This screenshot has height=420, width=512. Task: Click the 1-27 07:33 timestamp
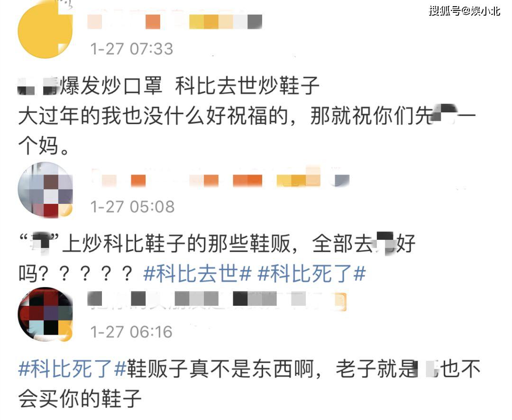[132, 49]
